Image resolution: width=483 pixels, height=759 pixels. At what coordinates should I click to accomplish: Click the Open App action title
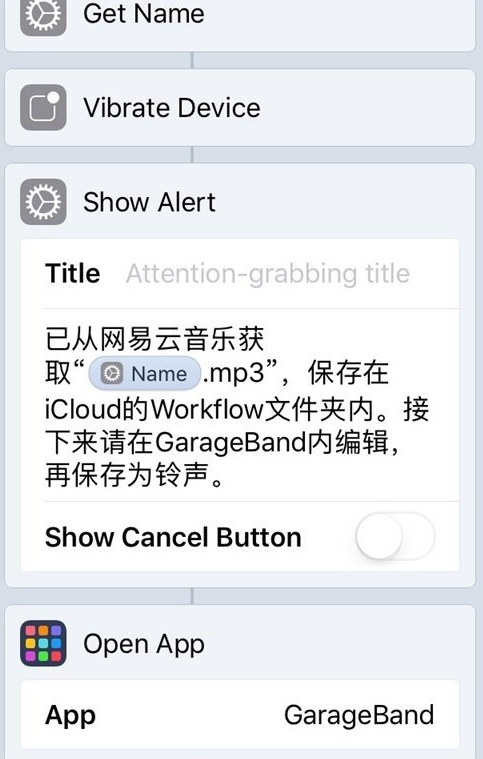coord(144,644)
